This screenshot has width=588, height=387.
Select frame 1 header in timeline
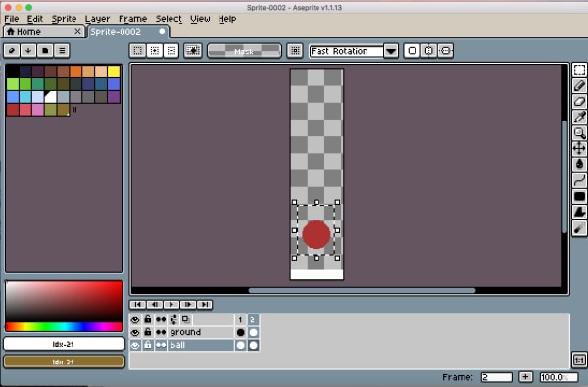point(240,319)
